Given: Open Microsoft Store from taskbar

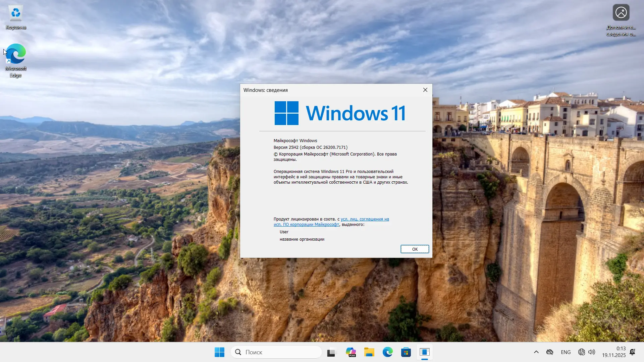Looking at the screenshot, I should (406, 352).
